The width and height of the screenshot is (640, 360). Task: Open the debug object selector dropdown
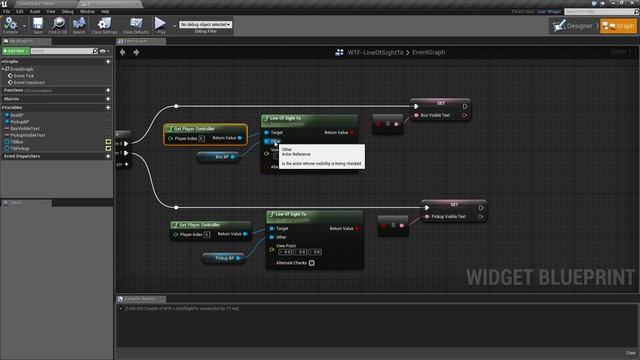[206, 24]
